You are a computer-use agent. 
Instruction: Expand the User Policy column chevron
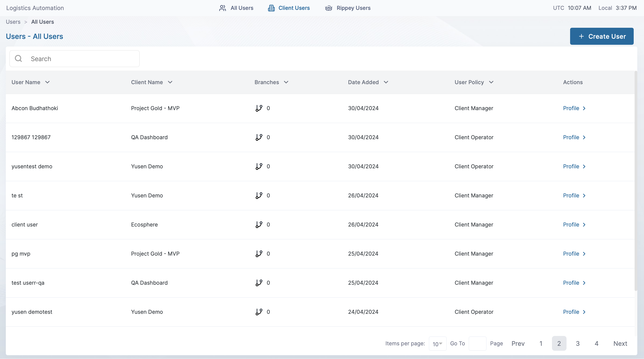[x=491, y=82]
